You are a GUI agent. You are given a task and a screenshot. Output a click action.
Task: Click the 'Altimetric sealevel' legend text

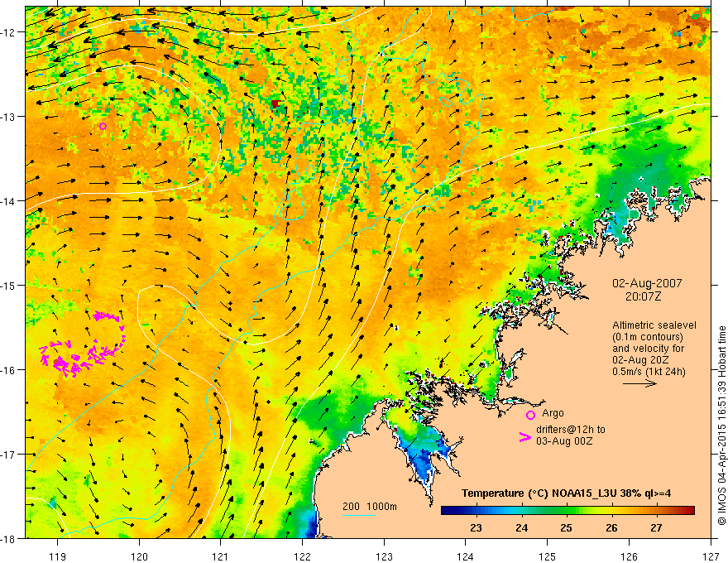pyautogui.click(x=654, y=325)
